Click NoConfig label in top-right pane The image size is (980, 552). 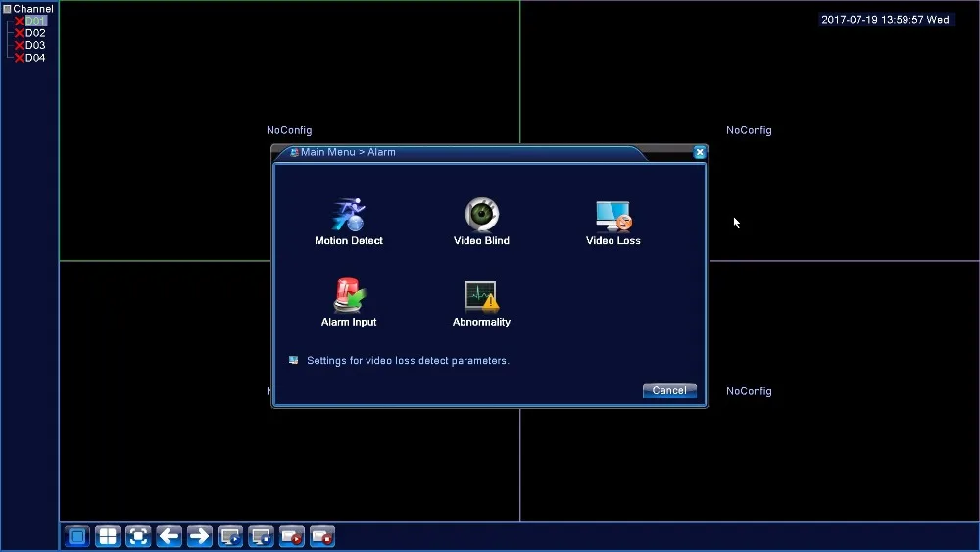(x=749, y=130)
